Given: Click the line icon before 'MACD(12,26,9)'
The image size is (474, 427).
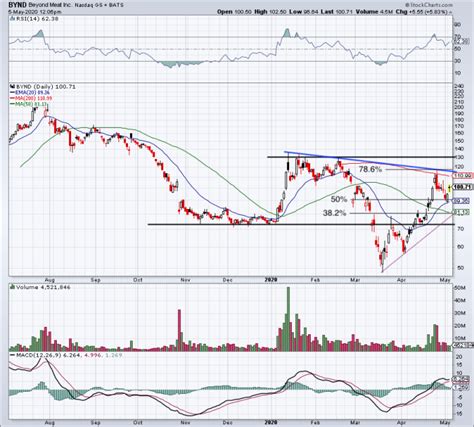Looking at the screenshot, I should tap(13, 355).
